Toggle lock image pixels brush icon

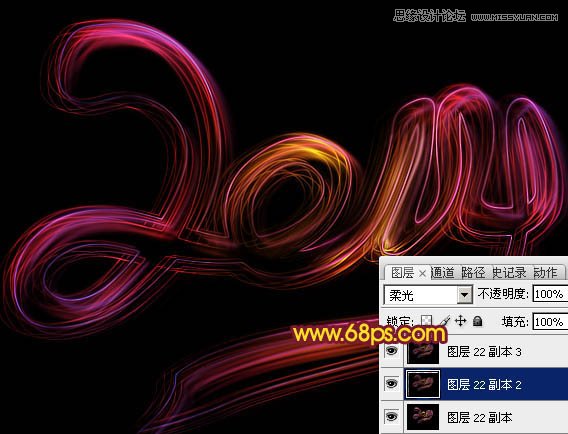[x=445, y=321]
